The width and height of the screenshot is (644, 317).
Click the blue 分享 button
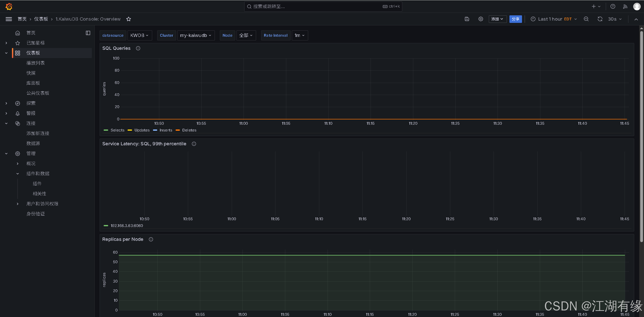pyautogui.click(x=515, y=19)
